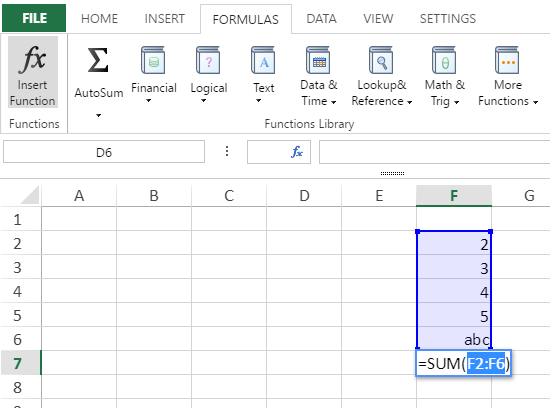
Task: Open the Text functions book icon
Action: click(x=263, y=60)
